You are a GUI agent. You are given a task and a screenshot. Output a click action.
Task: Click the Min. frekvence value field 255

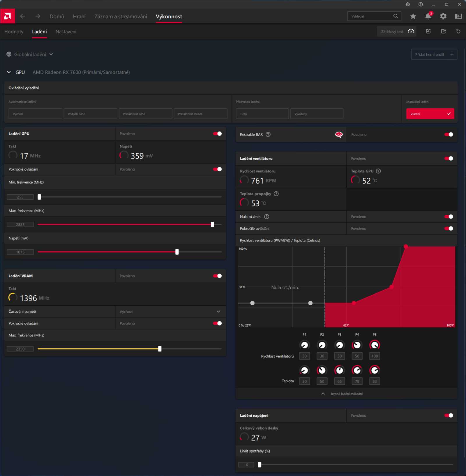(20, 197)
